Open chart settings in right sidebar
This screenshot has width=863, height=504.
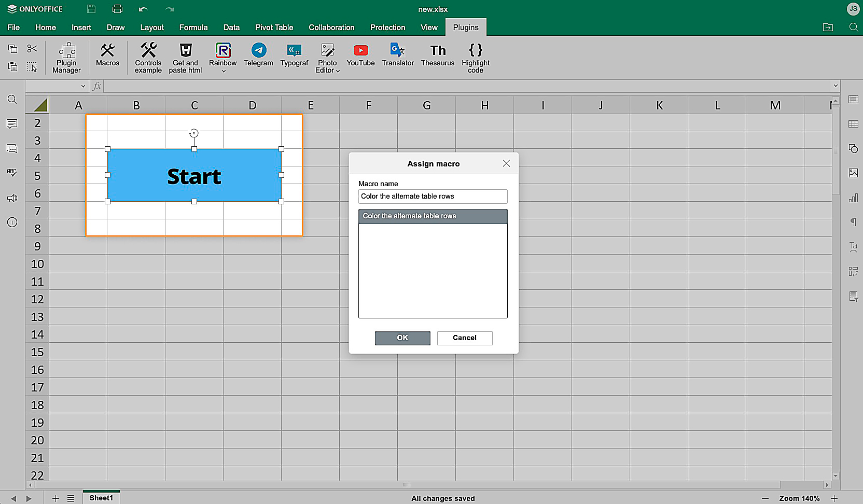pos(853,198)
